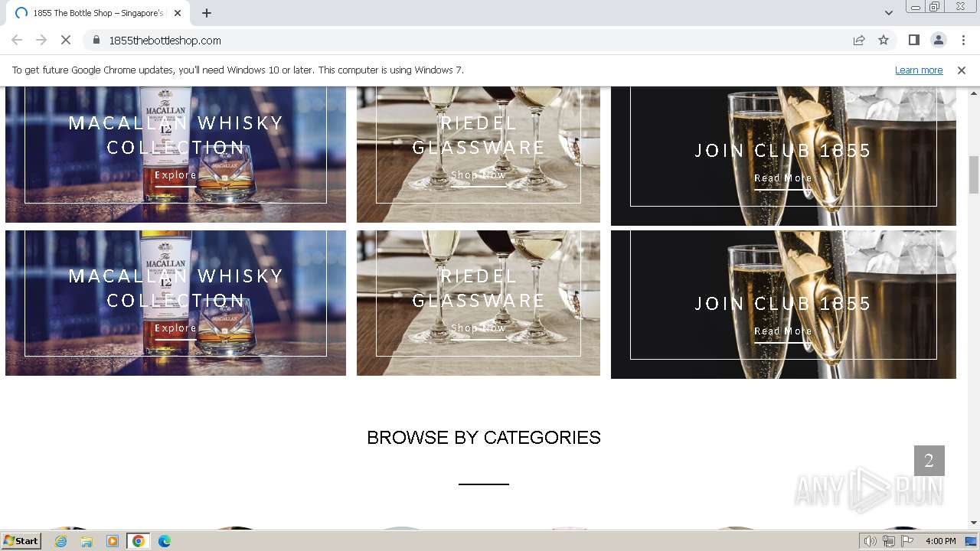Launch Internet Explorer from taskbar
The height and width of the screenshot is (551, 980).
[x=61, y=541]
